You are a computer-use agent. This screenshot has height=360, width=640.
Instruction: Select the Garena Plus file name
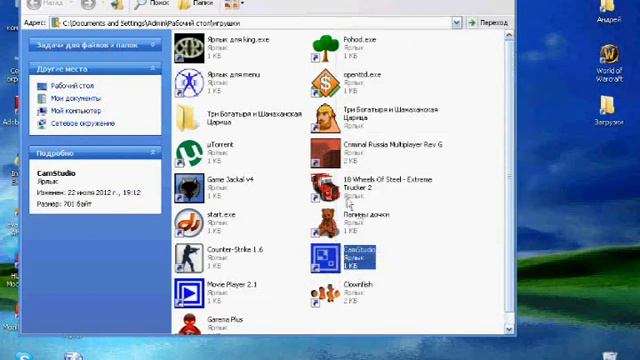pyautogui.click(x=225, y=319)
